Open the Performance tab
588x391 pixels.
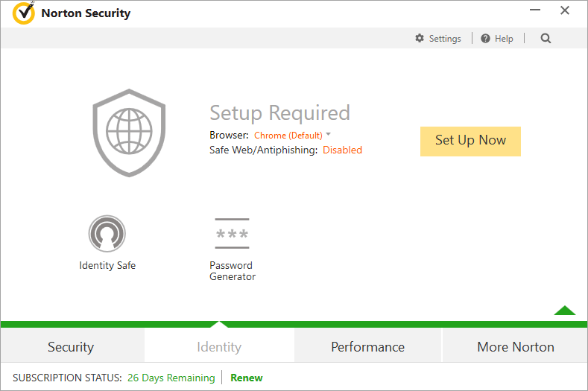tap(368, 347)
